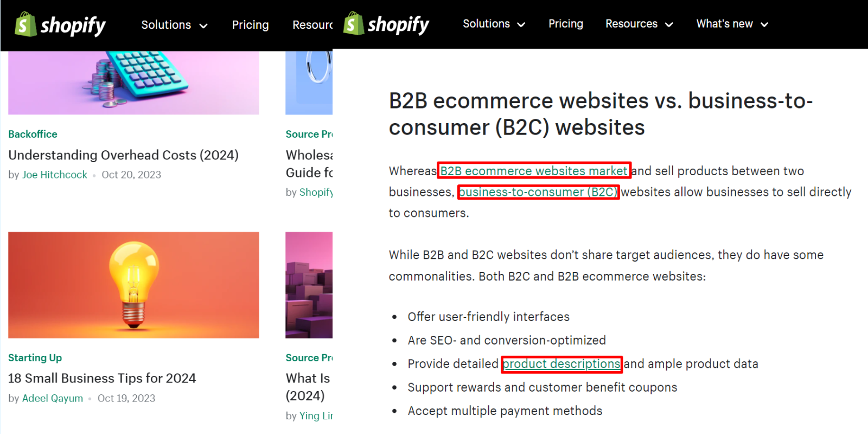Click the product descriptions link
Screen dimensions: 868x434
[561, 364]
